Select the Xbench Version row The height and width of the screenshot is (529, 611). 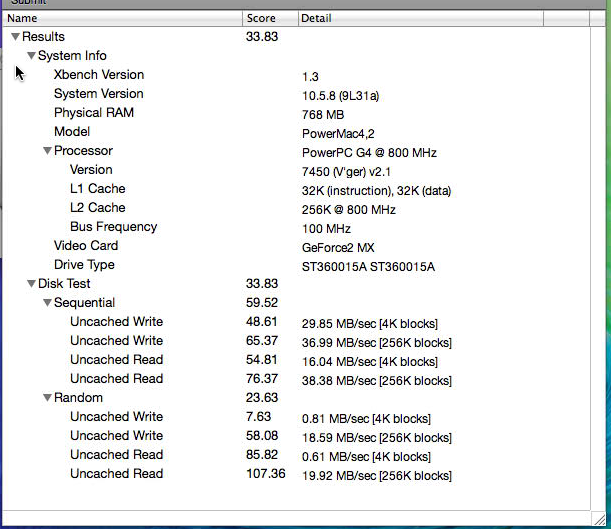[x=296, y=75]
